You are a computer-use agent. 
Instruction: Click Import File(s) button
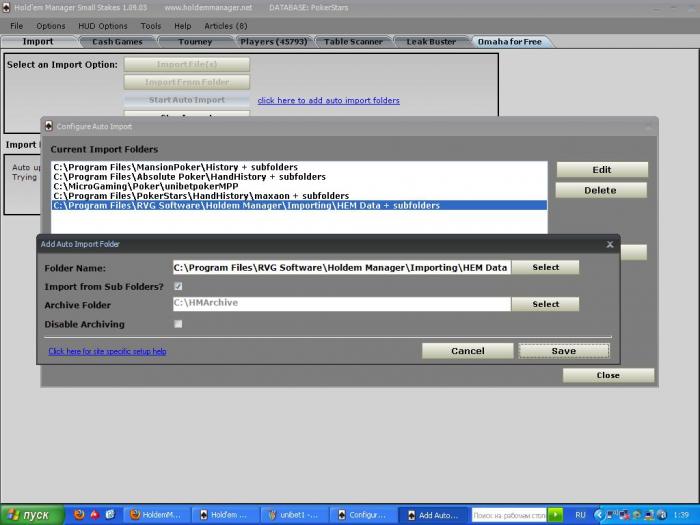click(187, 64)
